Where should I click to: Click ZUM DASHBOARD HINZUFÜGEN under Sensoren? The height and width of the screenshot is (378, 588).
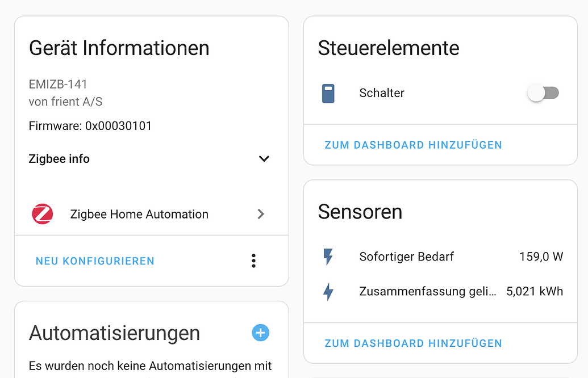tap(413, 343)
